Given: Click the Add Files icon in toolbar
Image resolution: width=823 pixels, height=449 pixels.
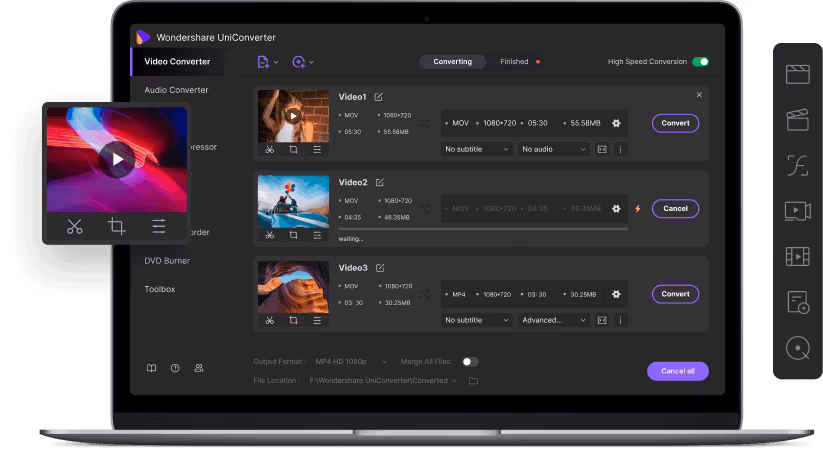Looking at the screenshot, I should 264,62.
